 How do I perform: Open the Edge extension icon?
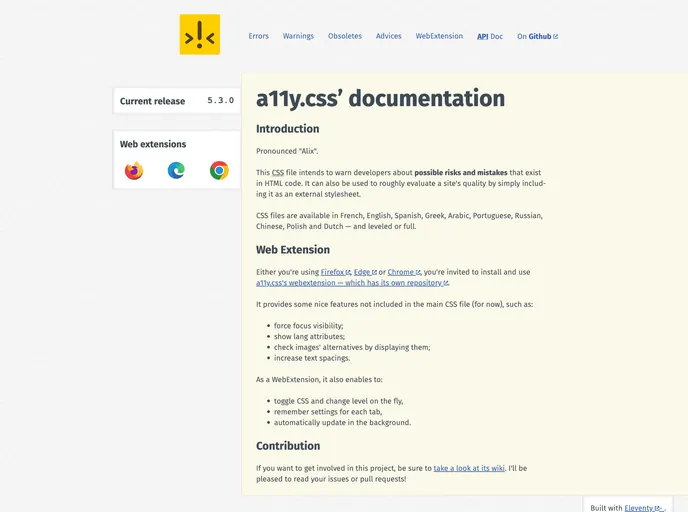(176, 171)
